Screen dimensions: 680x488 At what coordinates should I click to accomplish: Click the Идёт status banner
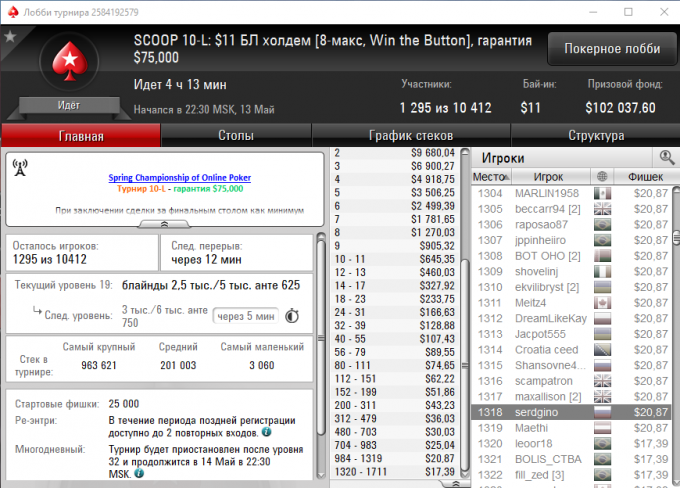coord(69,105)
